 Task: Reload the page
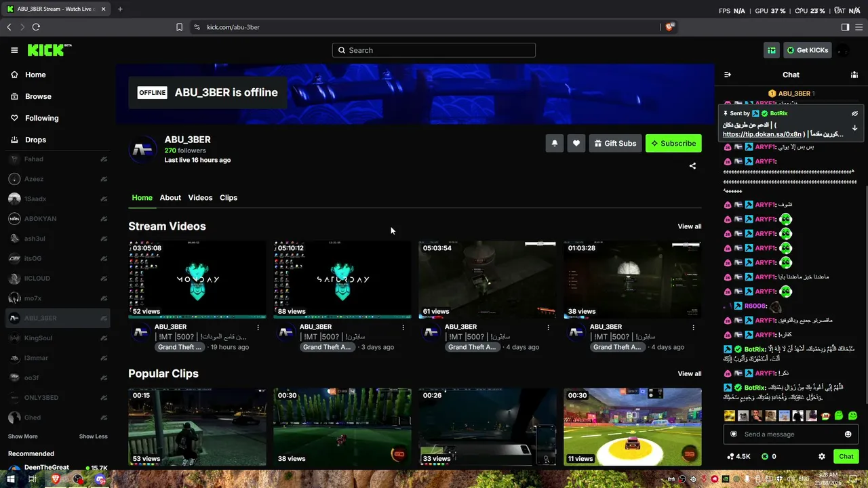pyautogui.click(x=36, y=27)
